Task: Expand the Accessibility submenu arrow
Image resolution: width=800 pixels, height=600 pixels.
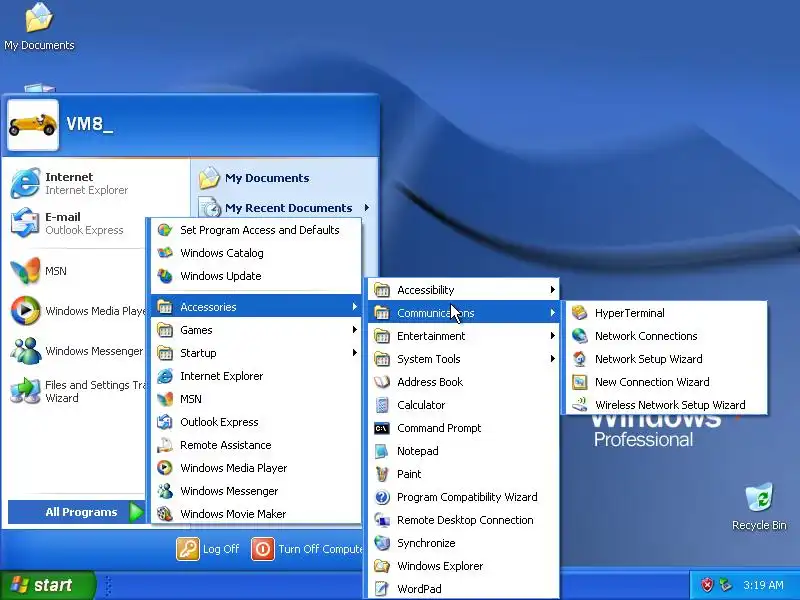Action: [x=553, y=290]
